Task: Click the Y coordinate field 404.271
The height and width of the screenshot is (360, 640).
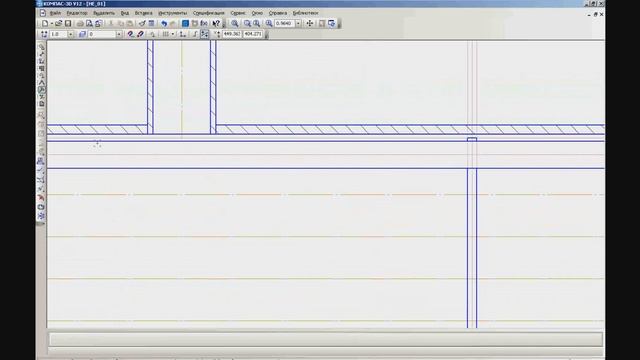Action: (x=253, y=34)
